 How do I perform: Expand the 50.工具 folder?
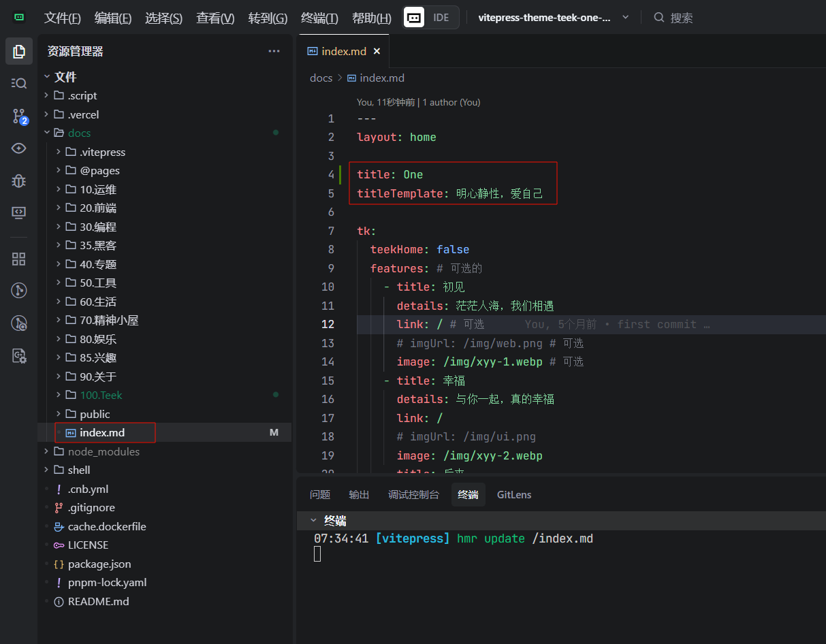tap(165, 283)
